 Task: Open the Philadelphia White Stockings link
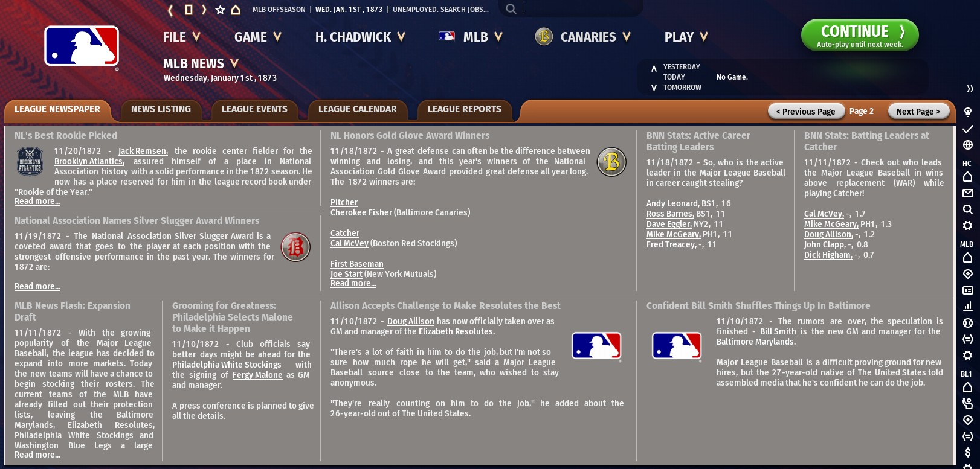coord(227,365)
